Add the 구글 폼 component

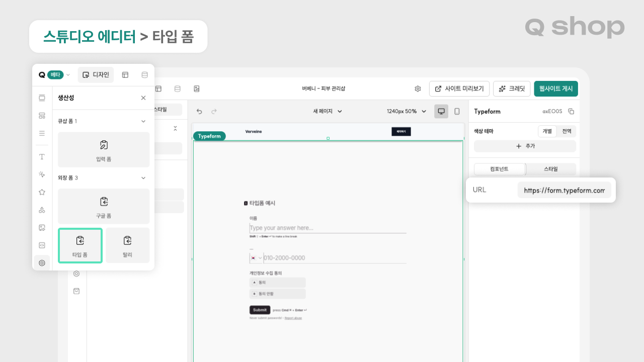(104, 206)
